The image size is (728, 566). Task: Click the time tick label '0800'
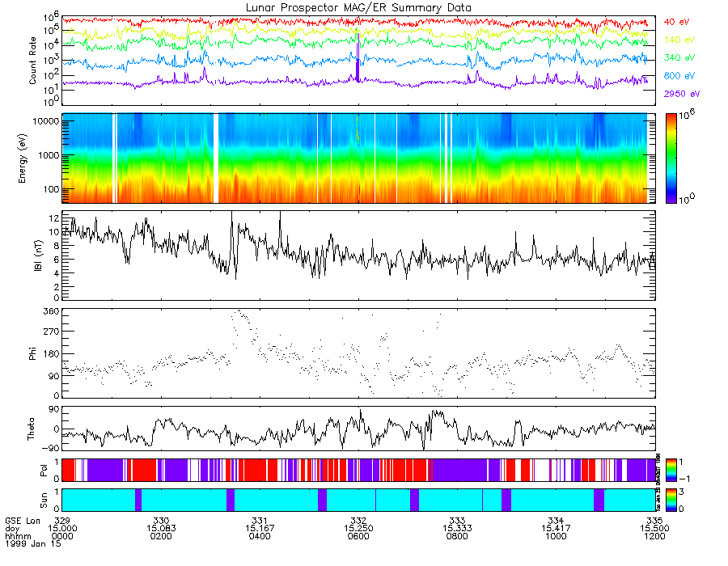[x=457, y=536]
